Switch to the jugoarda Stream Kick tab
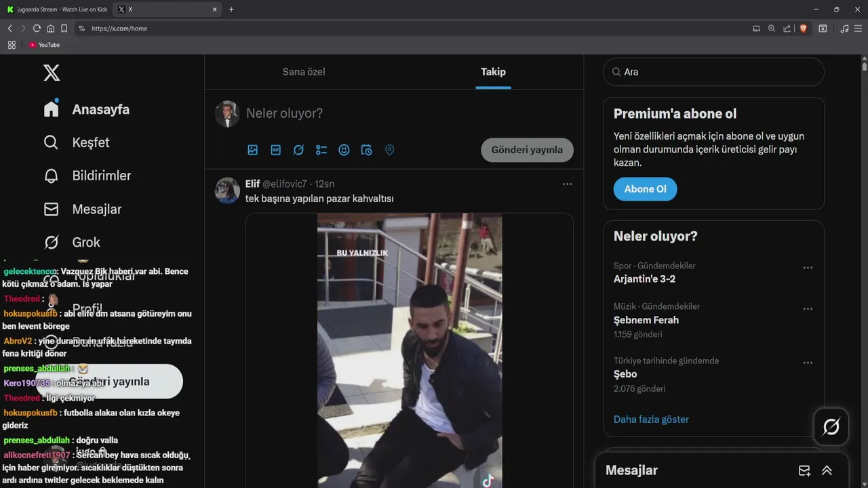Image resolution: width=868 pixels, height=488 pixels. pyautogui.click(x=57, y=9)
